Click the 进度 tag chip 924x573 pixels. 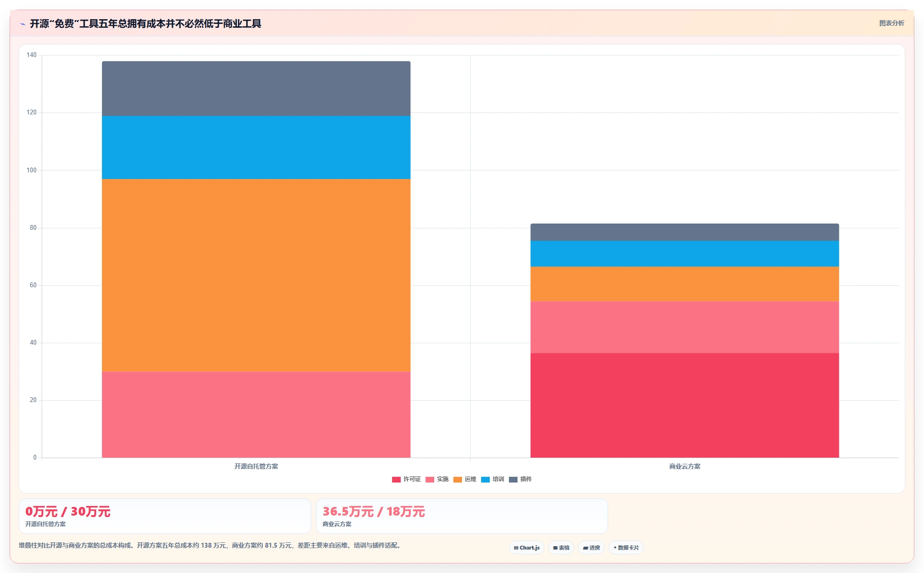[591, 548]
